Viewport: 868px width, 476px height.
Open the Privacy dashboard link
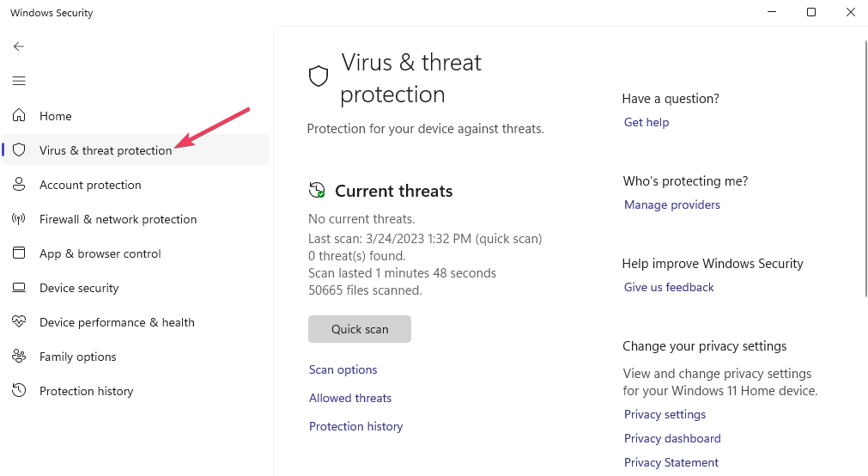click(671, 438)
